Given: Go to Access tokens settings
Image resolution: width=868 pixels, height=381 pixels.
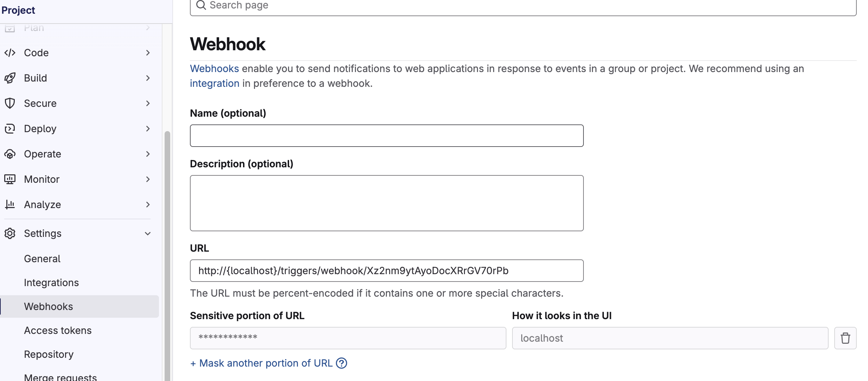Looking at the screenshot, I should click(58, 330).
